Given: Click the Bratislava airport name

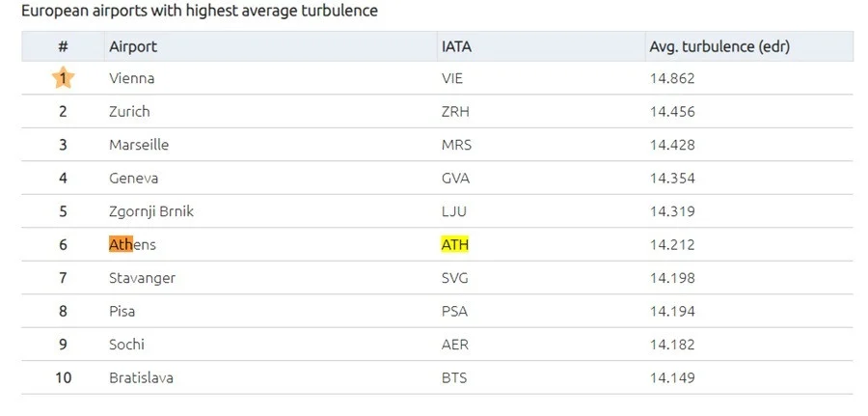Looking at the screenshot, I should (141, 377).
